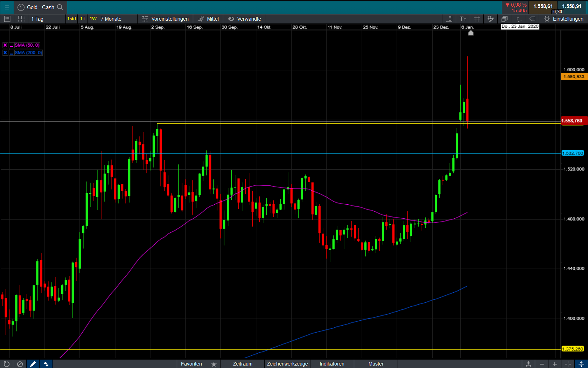Open Einstellungen settings
This screenshot has width=588, height=368.
(563, 19)
